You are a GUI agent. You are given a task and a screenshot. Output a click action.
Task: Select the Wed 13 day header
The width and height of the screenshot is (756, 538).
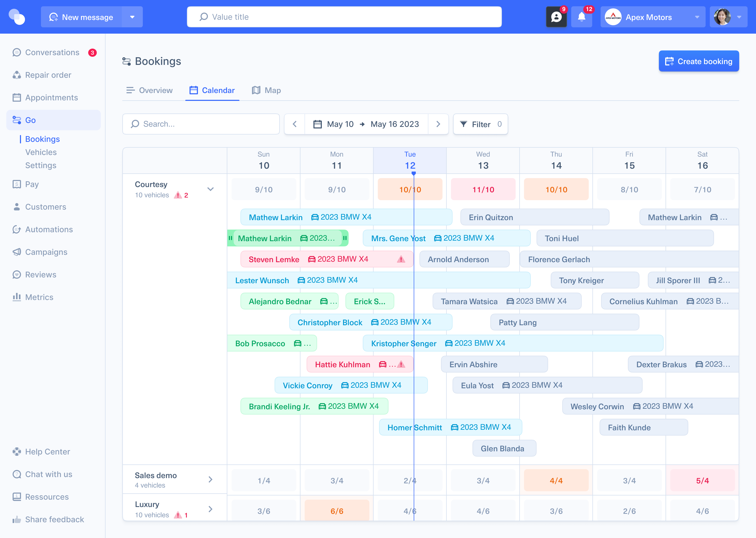483,161
